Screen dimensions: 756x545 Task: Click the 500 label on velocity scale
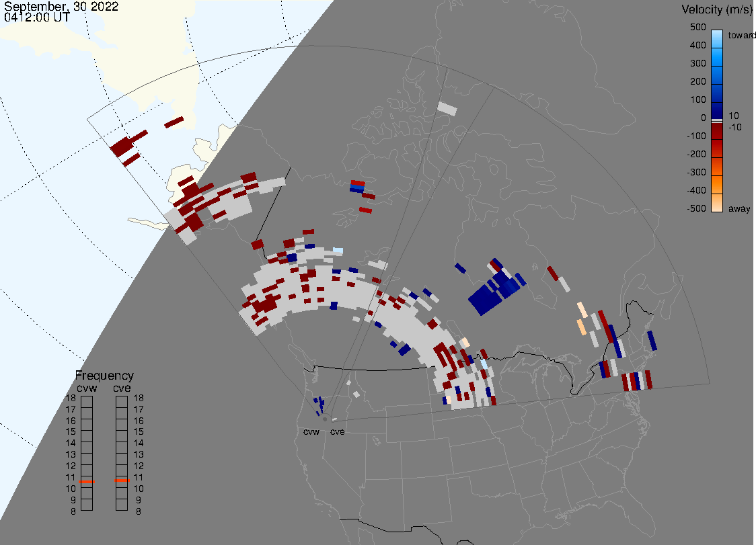(x=697, y=27)
